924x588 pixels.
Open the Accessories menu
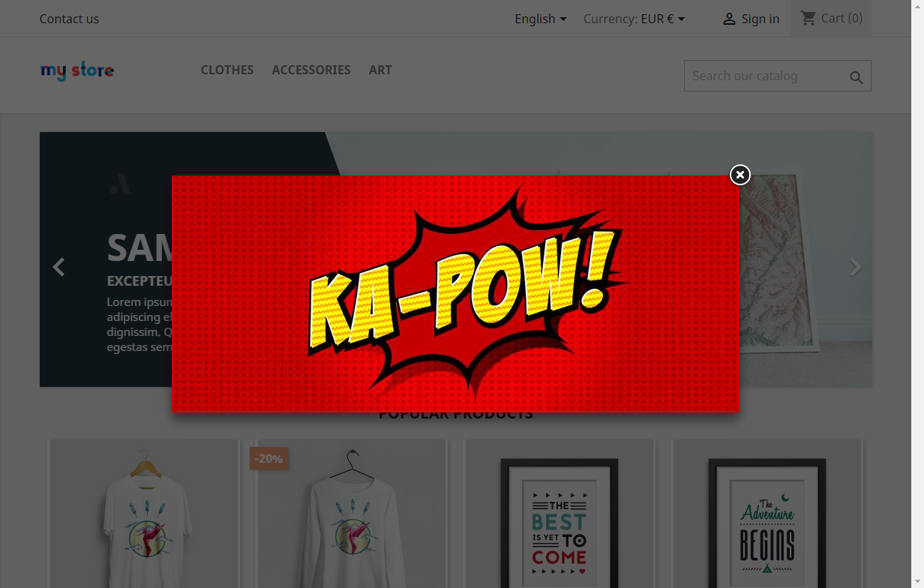click(311, 70)
